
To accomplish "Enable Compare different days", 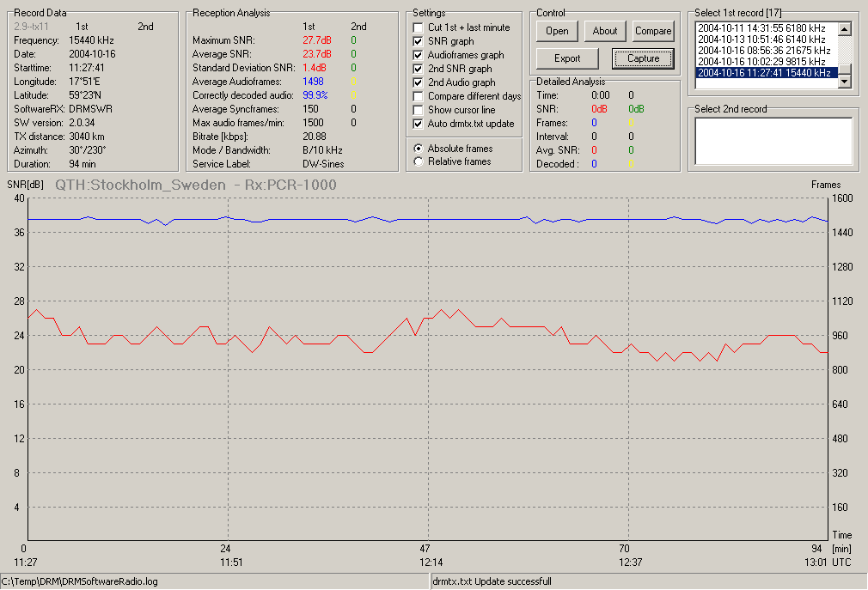I will (418, 96).
